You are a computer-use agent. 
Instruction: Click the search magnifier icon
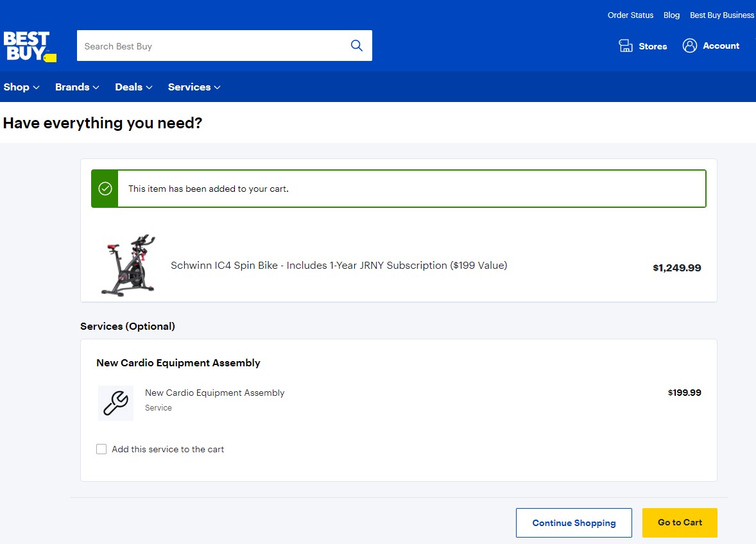[x=357, y=46]
